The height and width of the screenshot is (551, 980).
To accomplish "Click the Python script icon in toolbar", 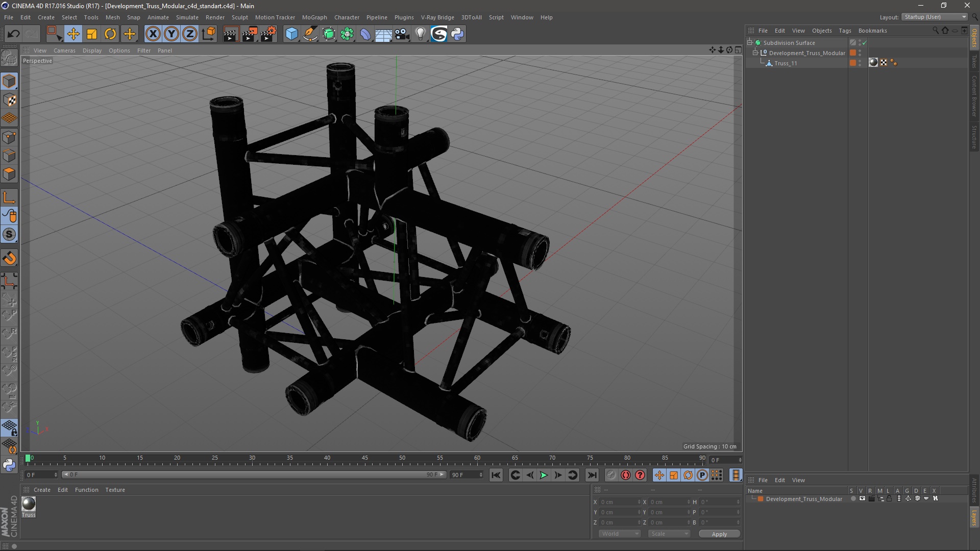I will [x=457, y=34].
